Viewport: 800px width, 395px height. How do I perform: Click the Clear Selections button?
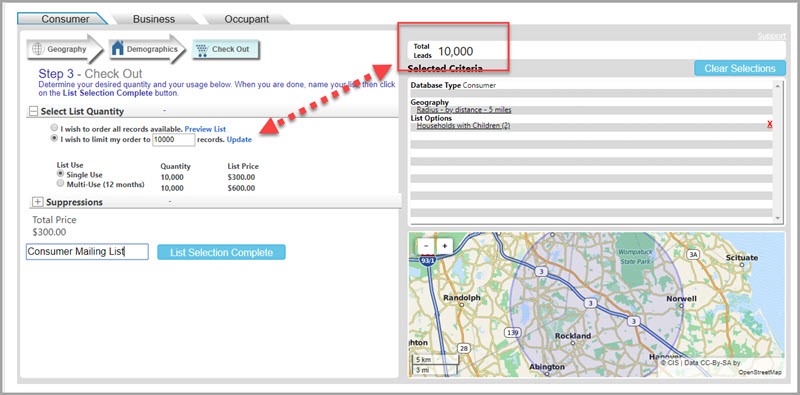pyautogui.click(x=740, y=68)
